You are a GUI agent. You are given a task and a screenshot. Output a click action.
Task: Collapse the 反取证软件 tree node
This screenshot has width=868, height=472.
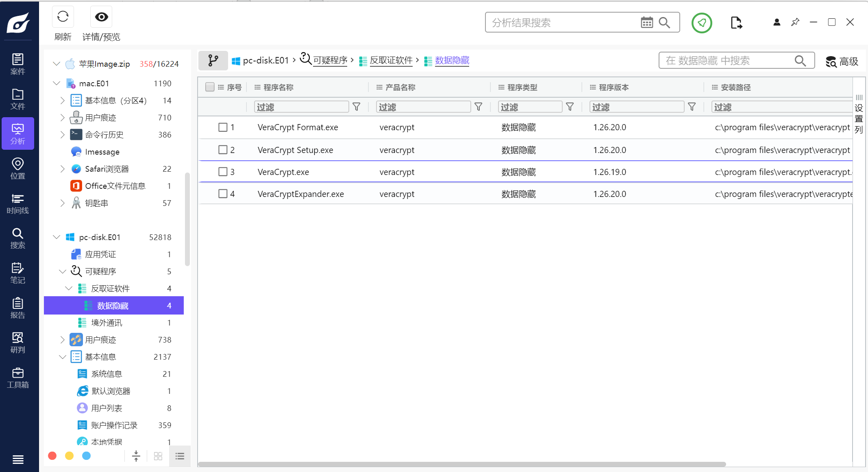(69, 288)
